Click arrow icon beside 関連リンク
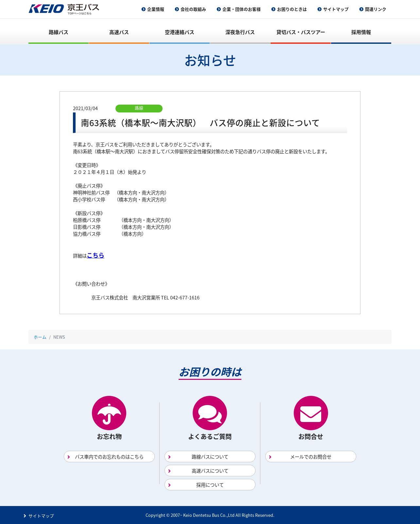420x524 pixels. pyautogui.click(x=361, y=9)
